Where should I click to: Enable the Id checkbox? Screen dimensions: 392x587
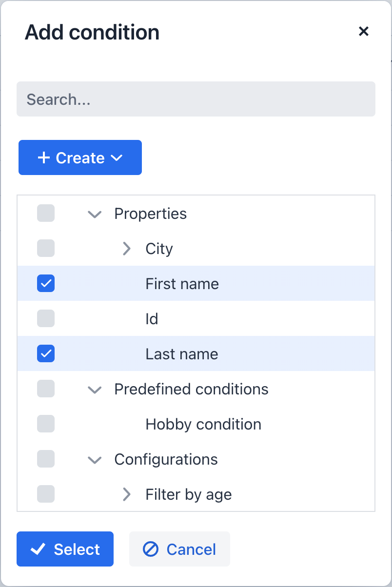[45, 318]
